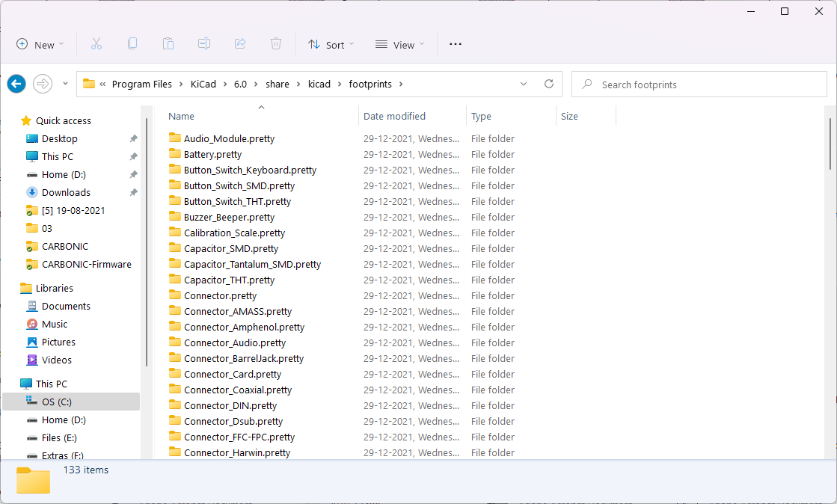Image resolution: width=837 pixels, height=504 pixels.
Task: Refresh the footprints folder view
Action: [549, 84]
